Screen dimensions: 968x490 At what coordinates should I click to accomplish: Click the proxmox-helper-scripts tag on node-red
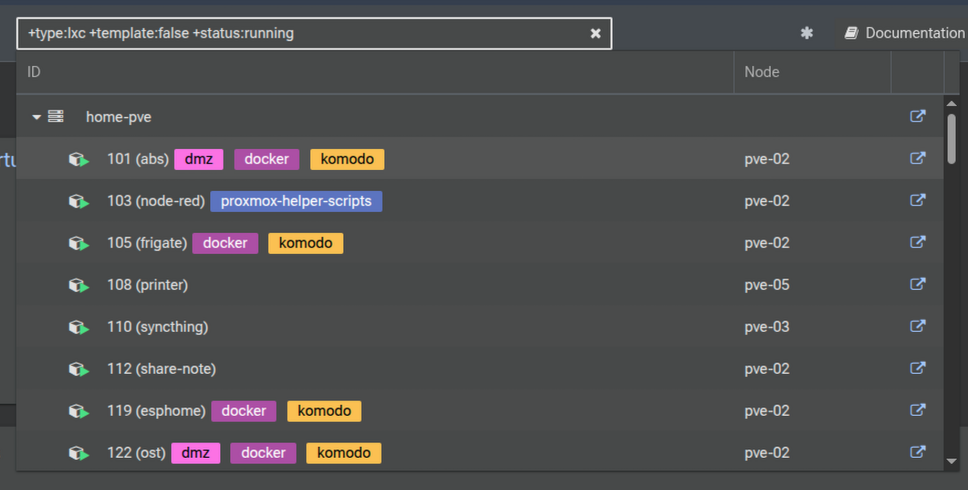pyautogui.click(x=296, y=201)
